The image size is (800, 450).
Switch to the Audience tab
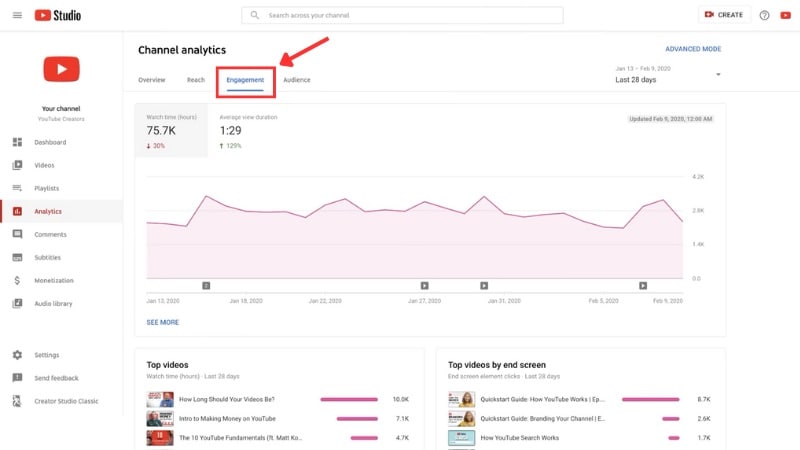(297, 80)
